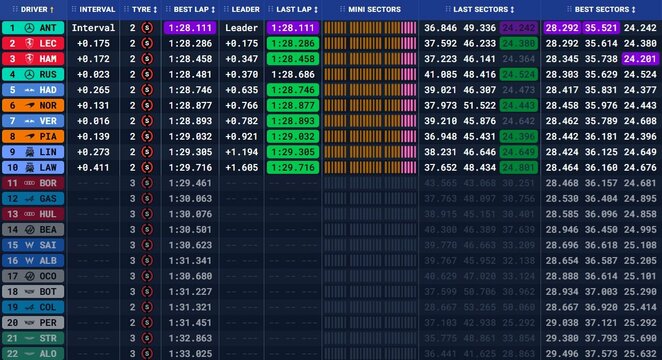Click the McLaren logo on NOR's tag
This screenshot has width=662, height=360.
tap(30, 106)
